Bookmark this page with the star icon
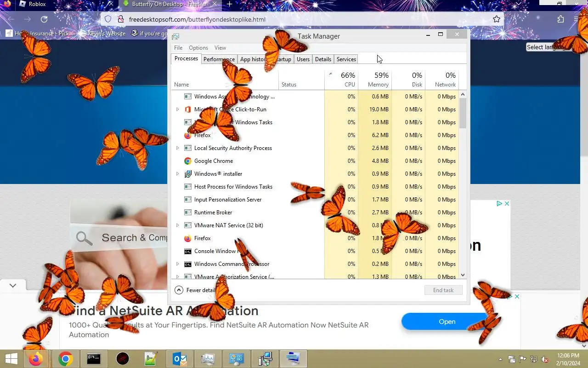Screen dimensions: 588x368 tap(497, 19)
